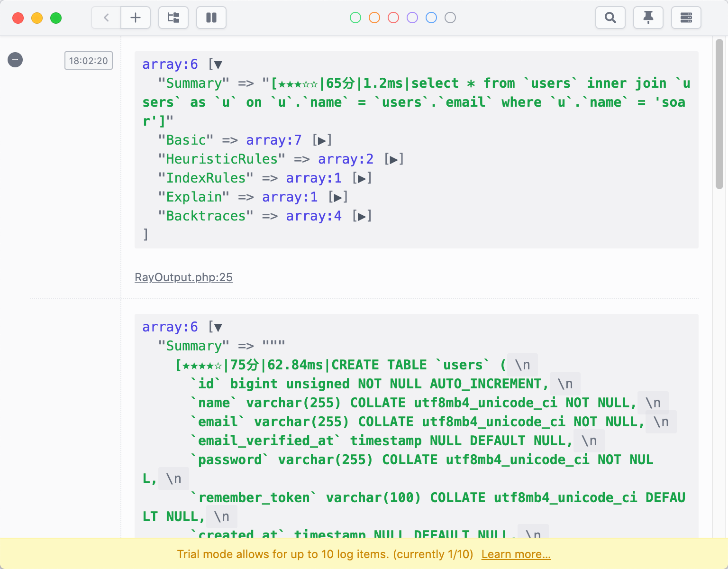Filter by the red color circle
The height and width of the screenshot is (569, 728).
(393, 18)
